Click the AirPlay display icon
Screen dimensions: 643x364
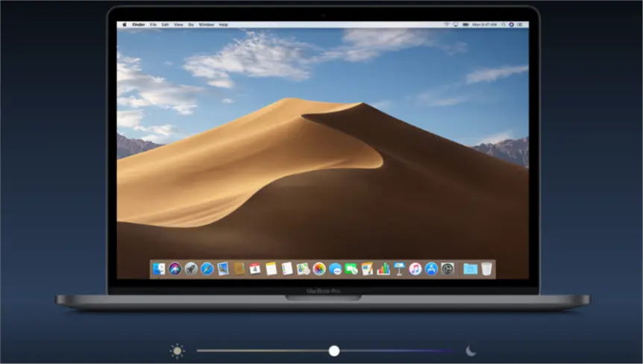click(456, 25)
